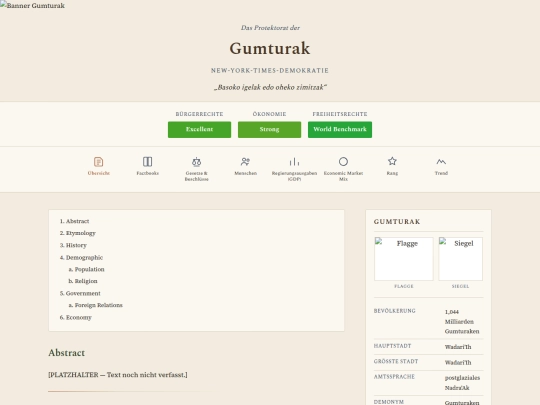Open the Trend line icon
540x405 pixels.
click(441, 162)
